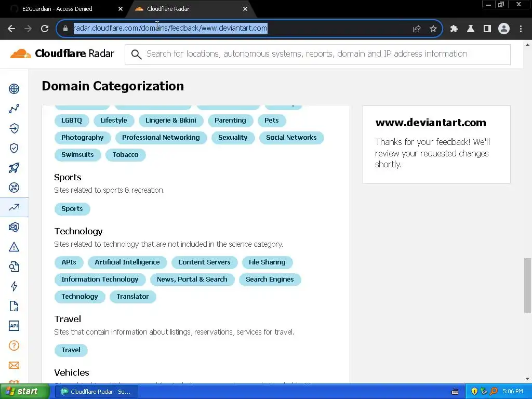
Task: Open the shield security sidebar icon
Action: [x=14, y=148]
